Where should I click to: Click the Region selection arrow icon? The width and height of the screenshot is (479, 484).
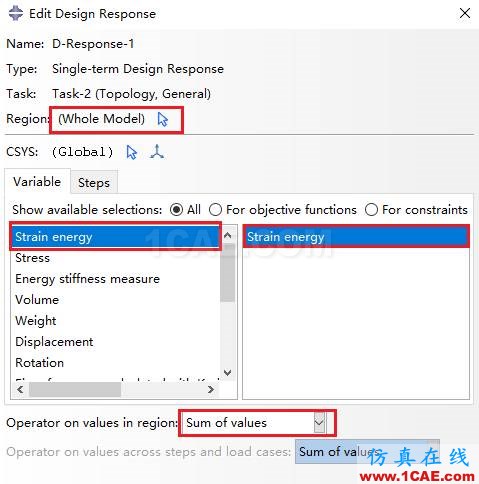click(x=163, y=119)
